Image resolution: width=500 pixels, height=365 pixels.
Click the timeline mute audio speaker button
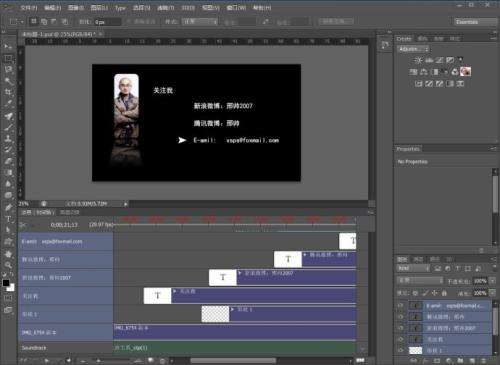pos(68,360)
